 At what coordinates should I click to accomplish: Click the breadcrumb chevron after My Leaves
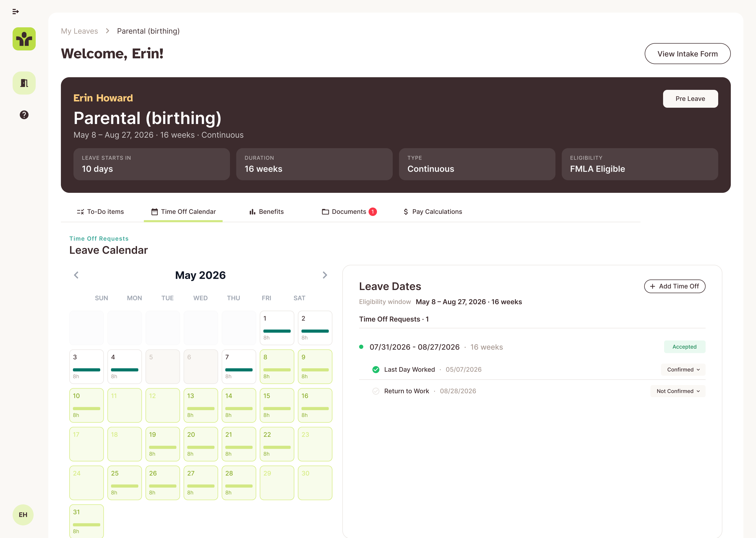point(108,31)
